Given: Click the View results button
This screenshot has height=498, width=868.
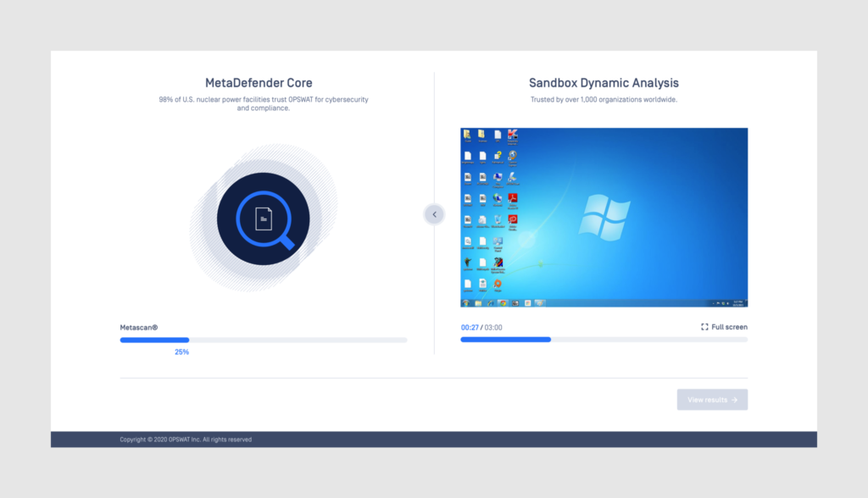Looking at the screenshot, I should click(x=712, y=400).
